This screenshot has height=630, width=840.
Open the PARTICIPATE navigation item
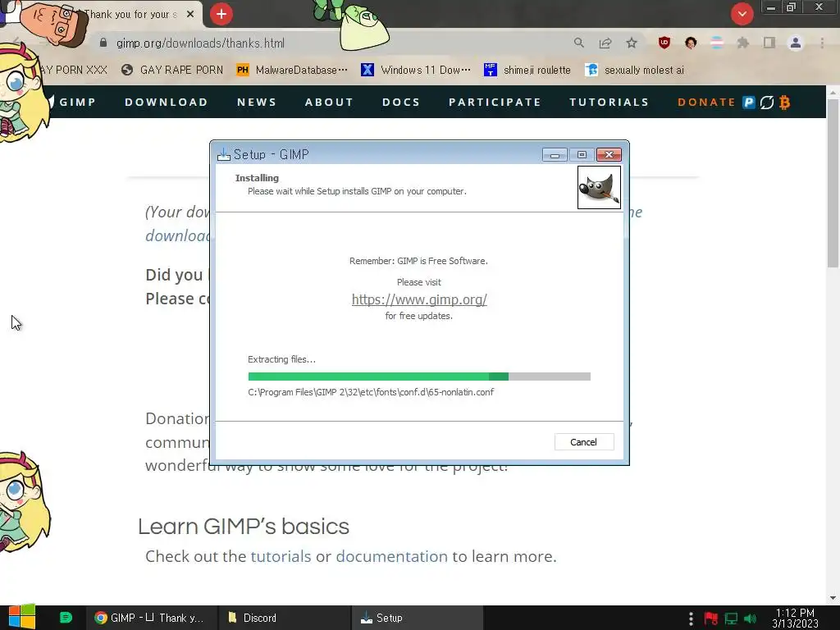click(x=495, y=102)
